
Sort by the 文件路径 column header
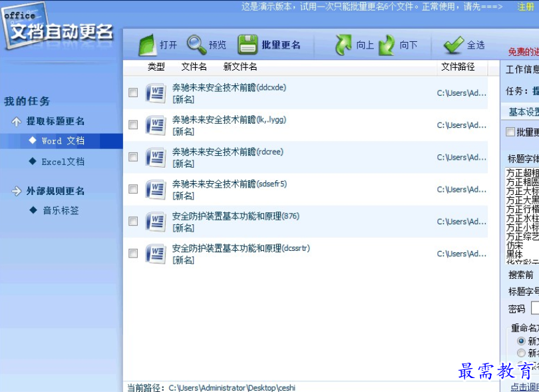(458, 67)
